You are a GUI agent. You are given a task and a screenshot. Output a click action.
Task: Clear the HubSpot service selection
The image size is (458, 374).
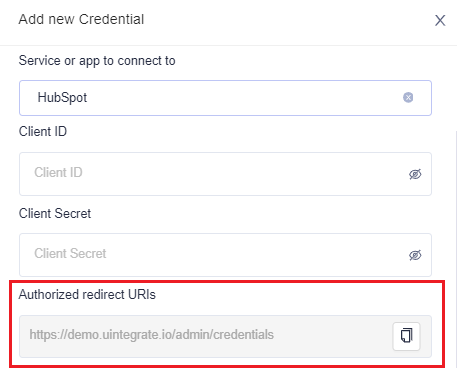click(x=408, y=97)
